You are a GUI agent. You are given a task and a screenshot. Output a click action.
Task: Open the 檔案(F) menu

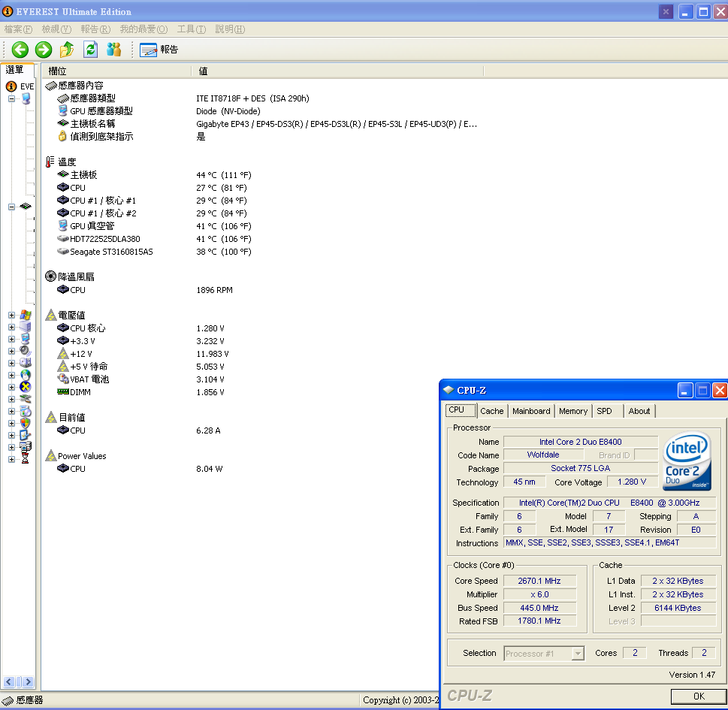tap(18, 29)
